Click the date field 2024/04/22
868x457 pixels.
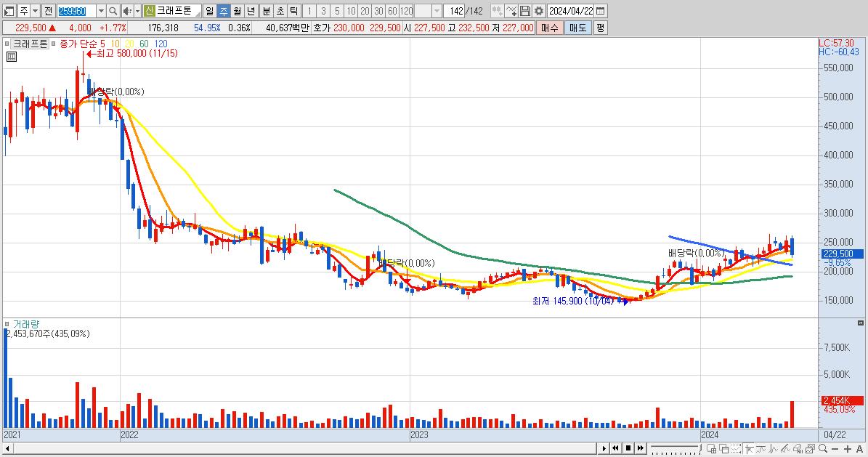click(x=571, y=11)
